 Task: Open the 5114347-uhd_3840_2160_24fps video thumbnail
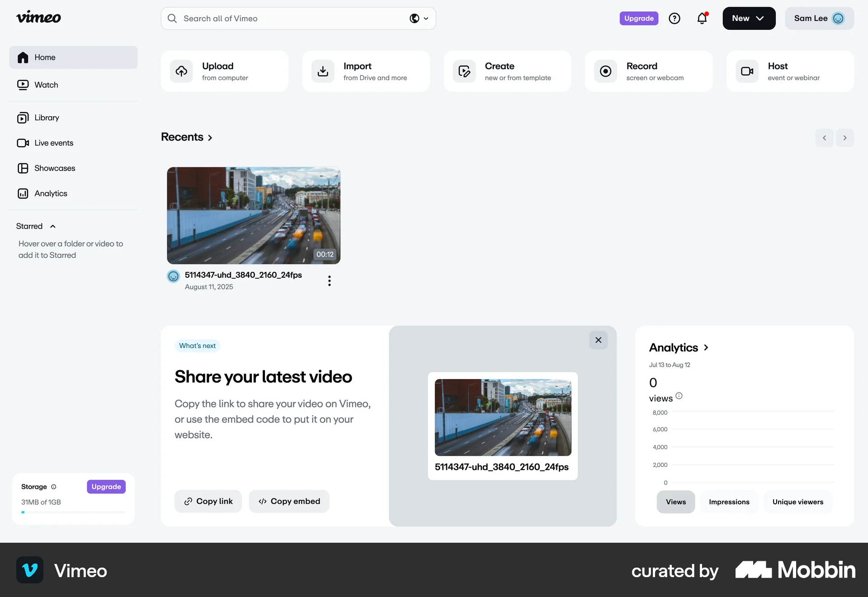(253, 215)
